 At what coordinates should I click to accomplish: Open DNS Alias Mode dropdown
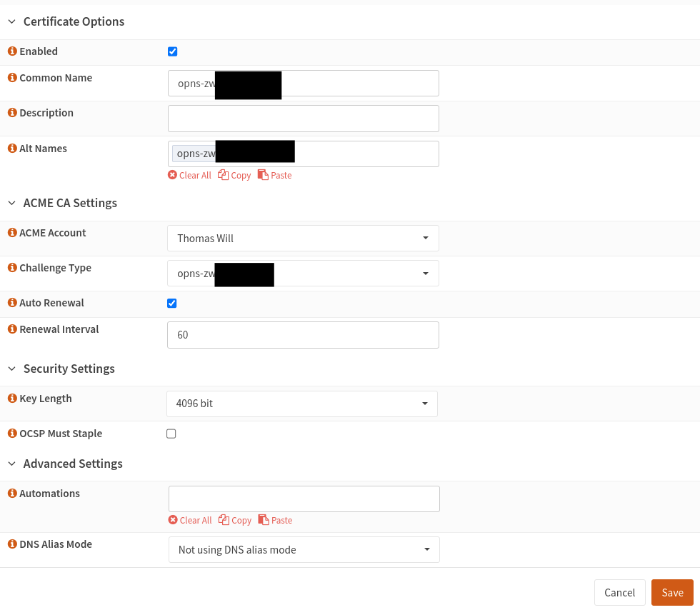point(304,550)
